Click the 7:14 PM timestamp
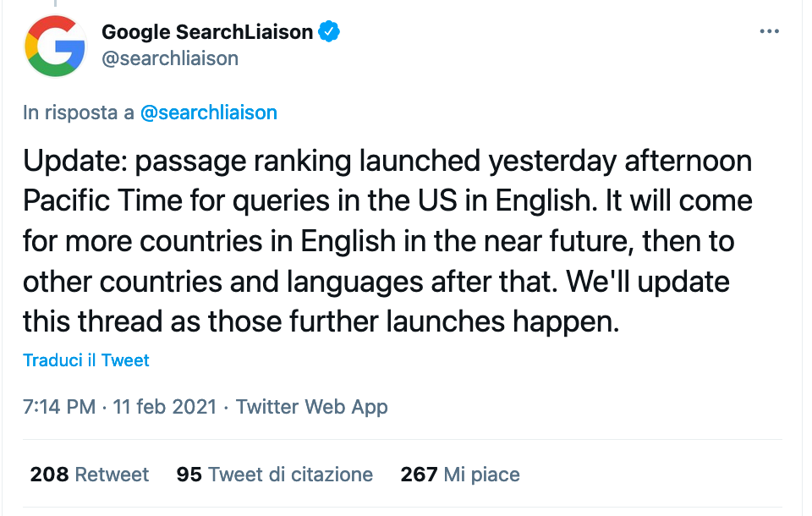 [x=59, y=407]
